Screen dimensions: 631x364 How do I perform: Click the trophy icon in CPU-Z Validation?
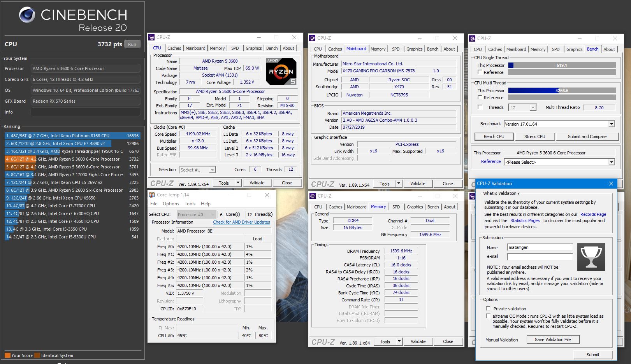(591, 257)
